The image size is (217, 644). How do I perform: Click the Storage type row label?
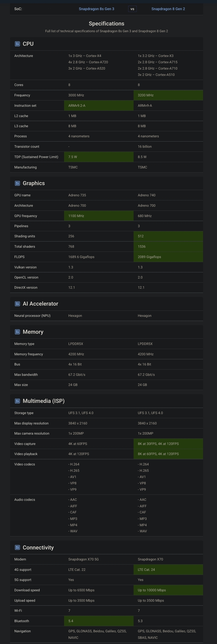pyautogui.click(x=24, y=413)
